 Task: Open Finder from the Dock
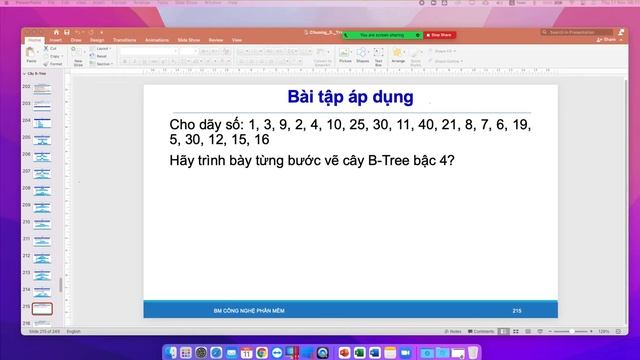pyautogui.click(x=171, y=352)
